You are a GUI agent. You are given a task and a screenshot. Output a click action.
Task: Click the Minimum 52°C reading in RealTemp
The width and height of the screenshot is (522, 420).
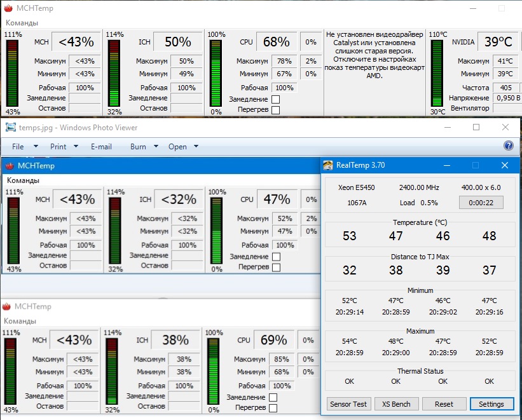[349, 301]
